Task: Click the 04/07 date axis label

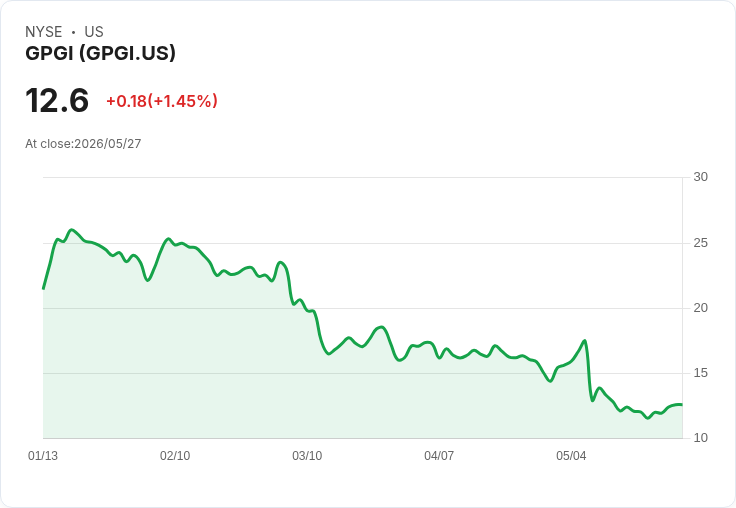Action: [439, 456]
